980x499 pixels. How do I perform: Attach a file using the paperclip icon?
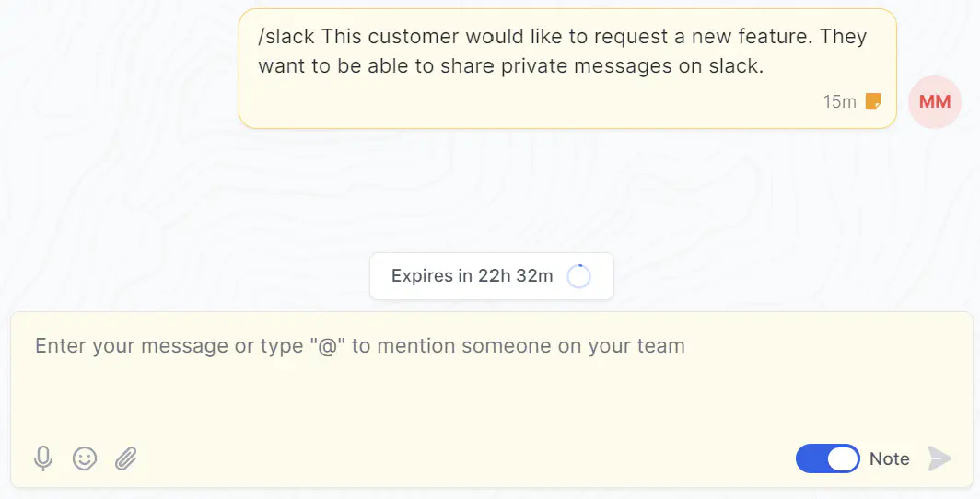[x=125, y=458]
